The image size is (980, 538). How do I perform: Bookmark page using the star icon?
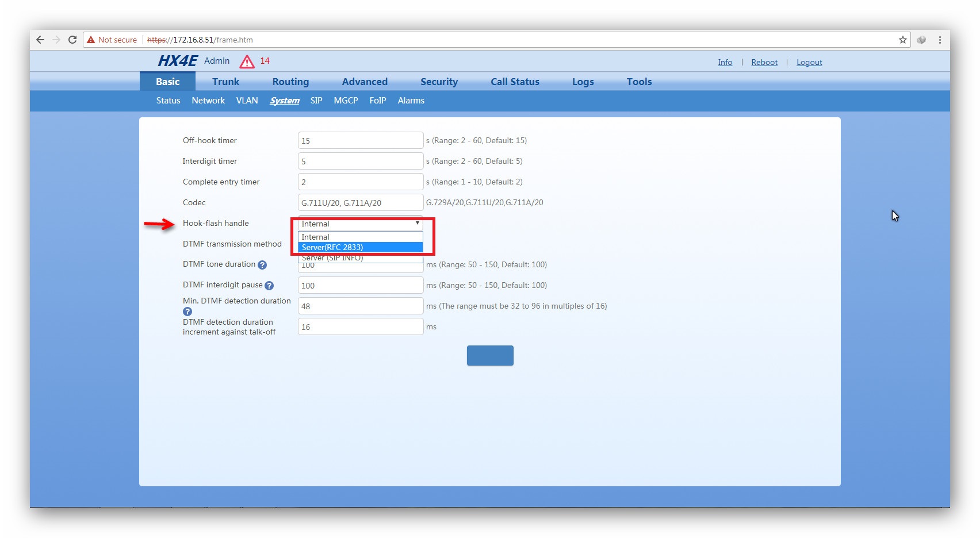tap(902, 40)
